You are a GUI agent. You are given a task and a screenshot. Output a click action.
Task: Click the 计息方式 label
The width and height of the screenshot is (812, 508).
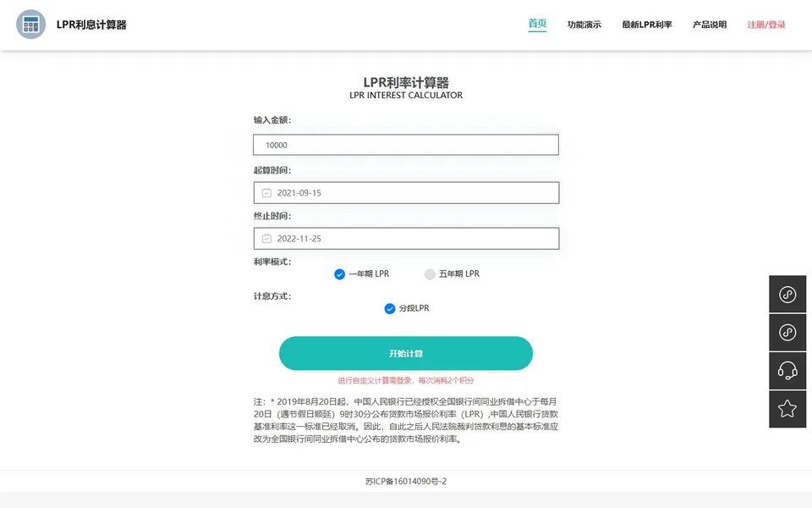pos(272,296)
